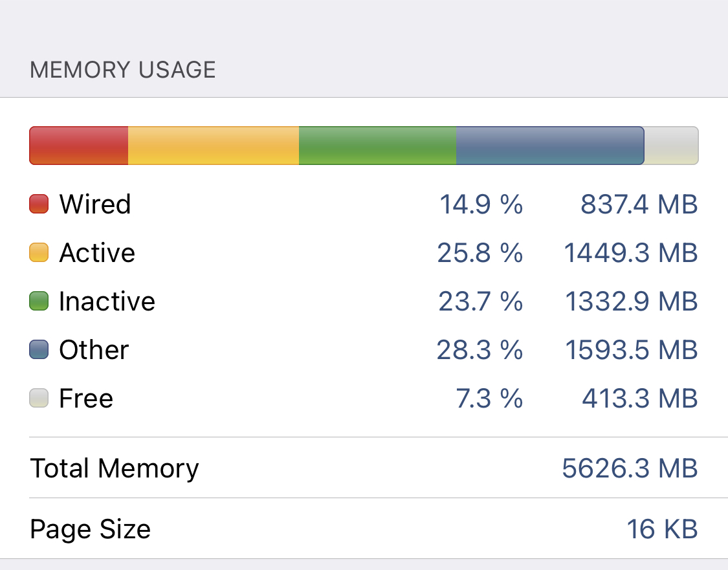Click the yellow Active legend swatch

[x=39, y=252]
